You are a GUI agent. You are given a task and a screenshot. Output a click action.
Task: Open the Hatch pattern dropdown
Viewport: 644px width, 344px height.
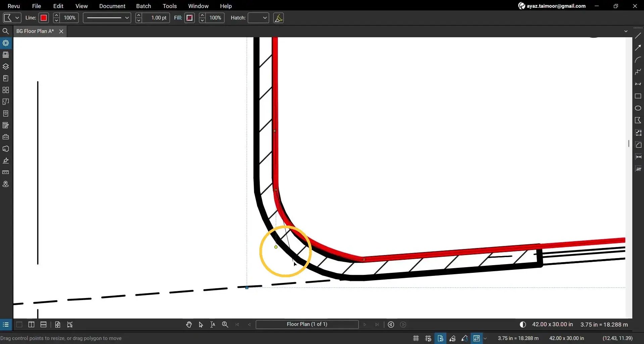258,17
